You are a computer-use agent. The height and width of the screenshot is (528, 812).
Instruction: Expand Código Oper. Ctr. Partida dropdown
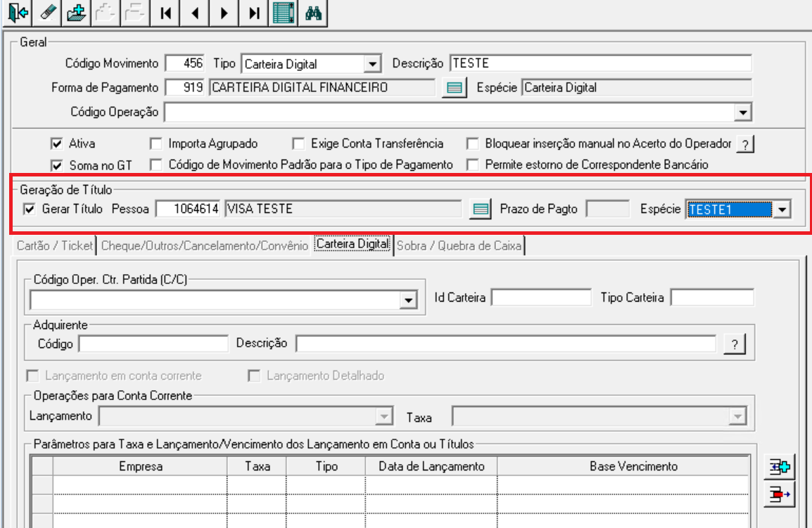coord(409,300)
